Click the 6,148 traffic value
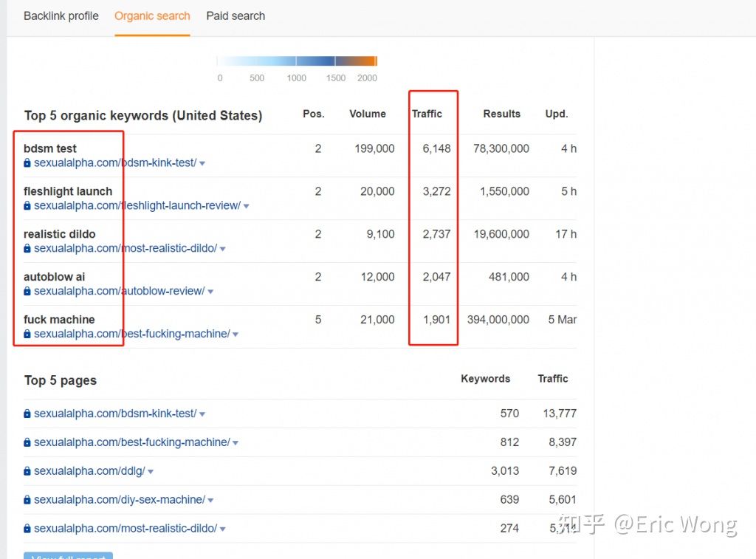 437,148
